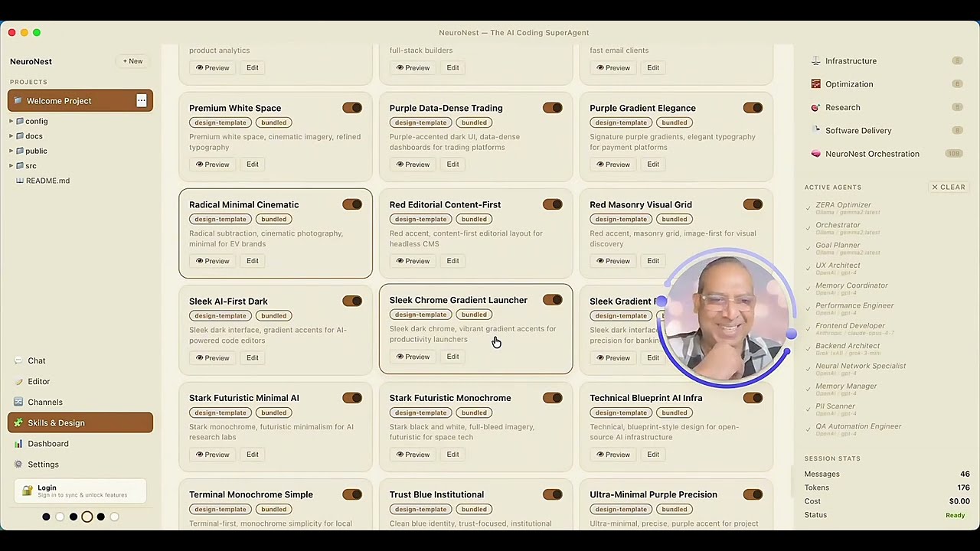
Task: Expand the public folder arrow
Action: [x=11, y=151]
